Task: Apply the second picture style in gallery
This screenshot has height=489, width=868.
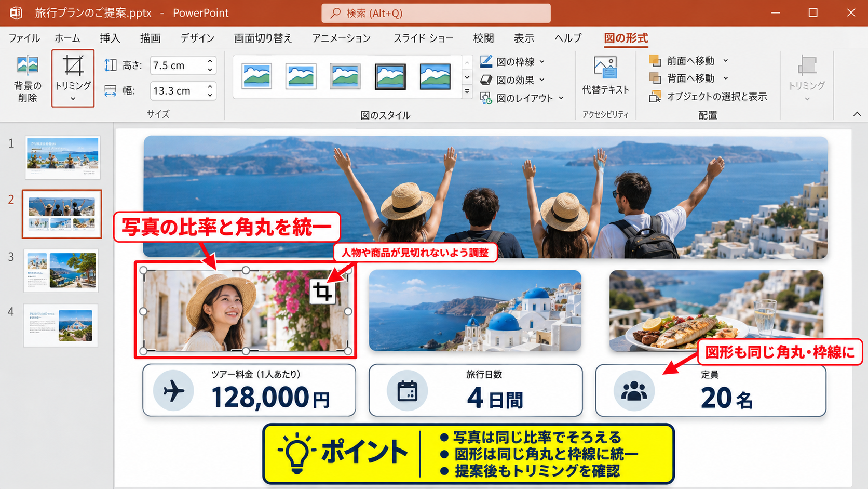Action: (301, 77)
